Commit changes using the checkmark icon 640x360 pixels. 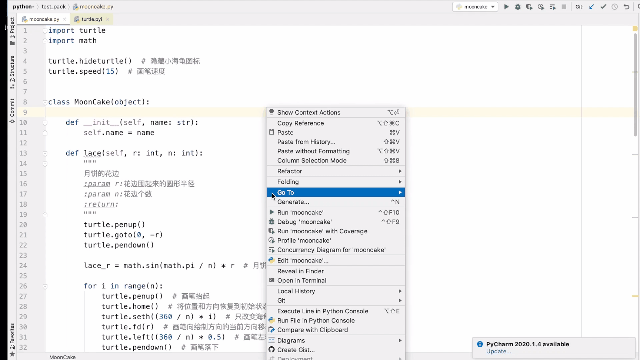[603, 7]
